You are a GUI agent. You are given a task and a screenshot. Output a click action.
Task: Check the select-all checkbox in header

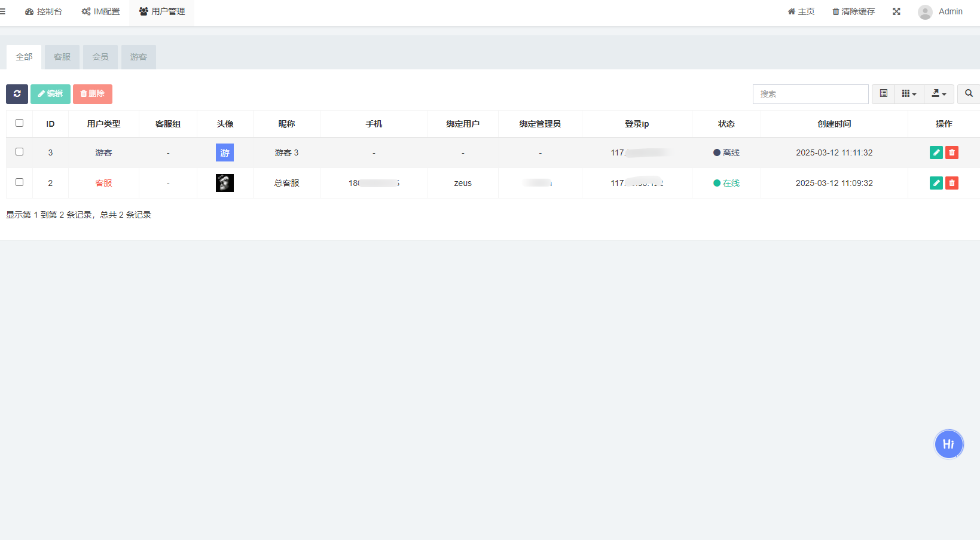tap(20, 123)
